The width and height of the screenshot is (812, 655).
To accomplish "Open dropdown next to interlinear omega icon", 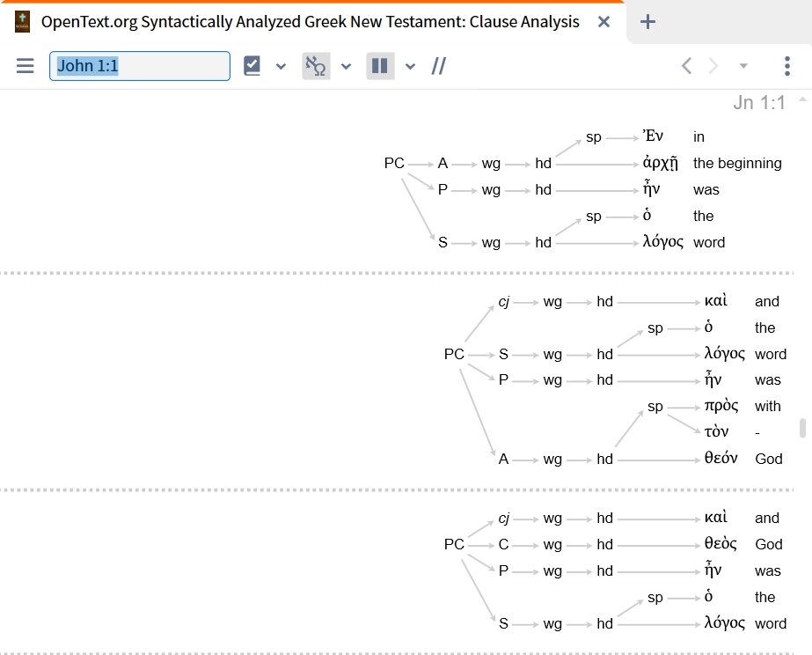I will click(x=346, y=66).
